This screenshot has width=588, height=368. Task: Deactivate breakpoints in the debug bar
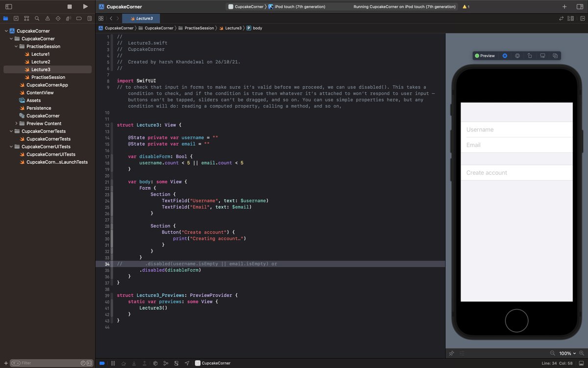101,363
